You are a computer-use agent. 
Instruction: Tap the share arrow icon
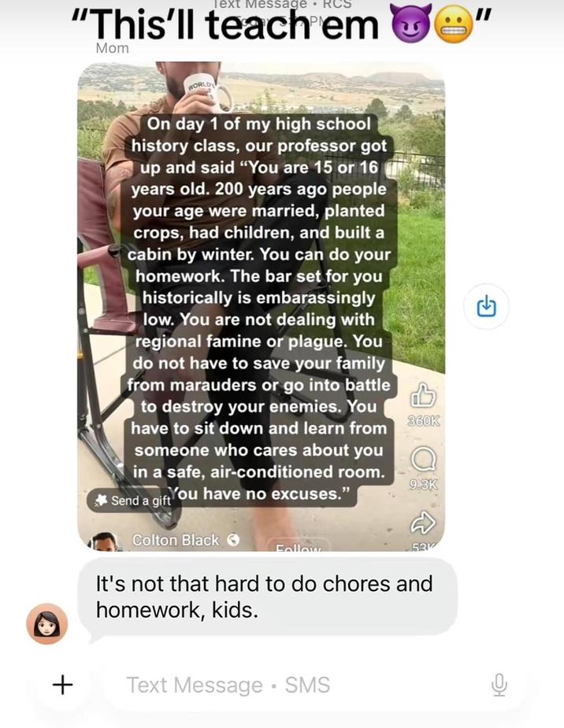click(423, 523)
